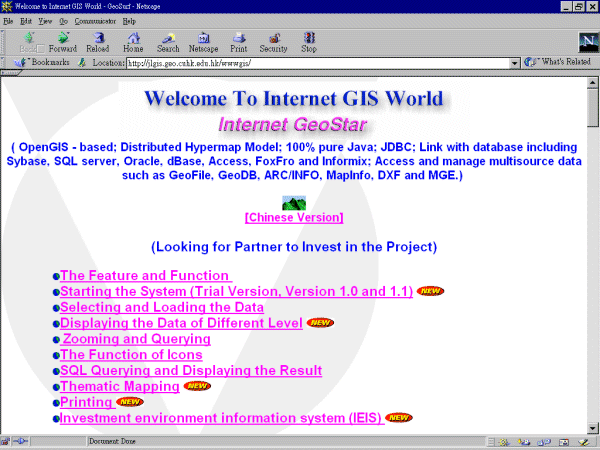Click Looking for Partner to Invest text
The image size is (600, 450).
pos(294,247)
